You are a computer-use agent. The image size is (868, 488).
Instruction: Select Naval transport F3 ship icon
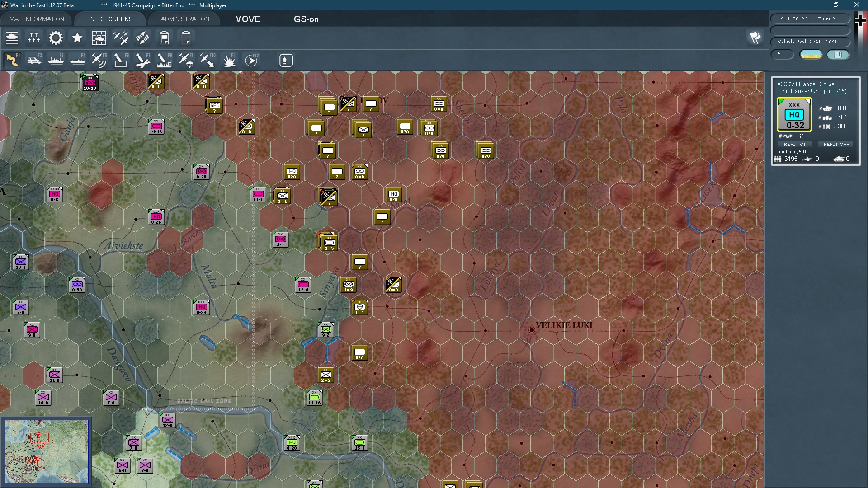[56, 60]
